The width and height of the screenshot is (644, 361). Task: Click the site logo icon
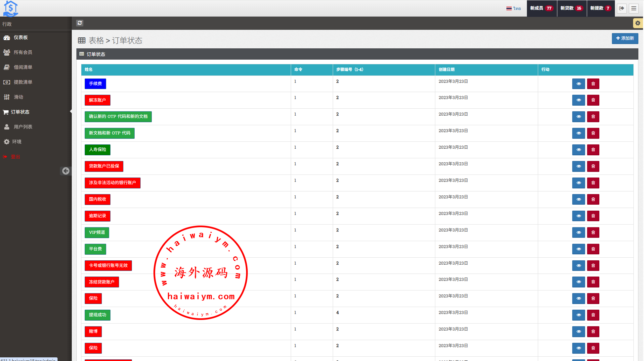[x=11, y=8]
